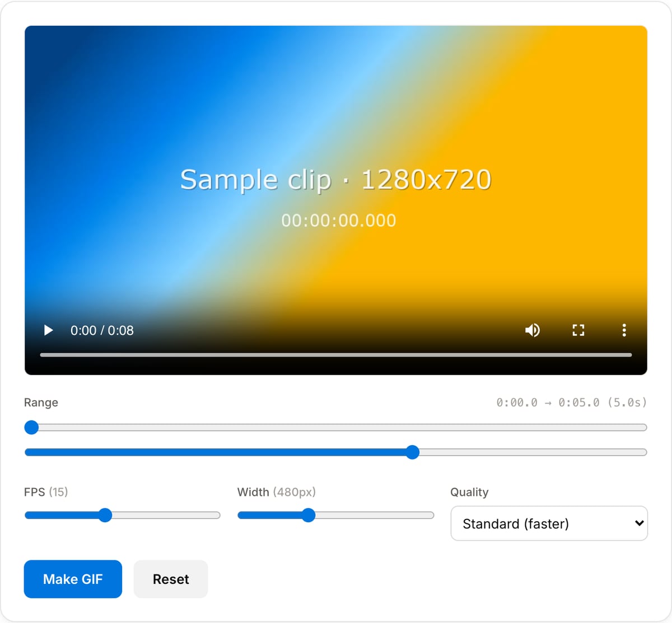
Task: Click the range end slider handle
Action: (412, 452)
